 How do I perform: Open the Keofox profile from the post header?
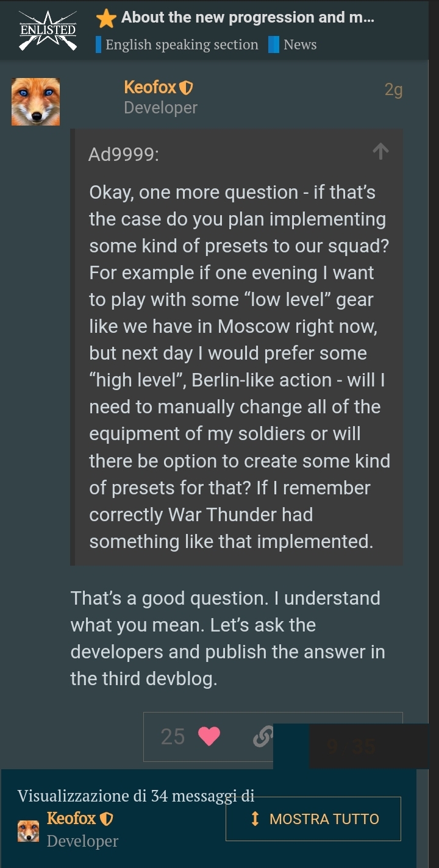[150, 88]
